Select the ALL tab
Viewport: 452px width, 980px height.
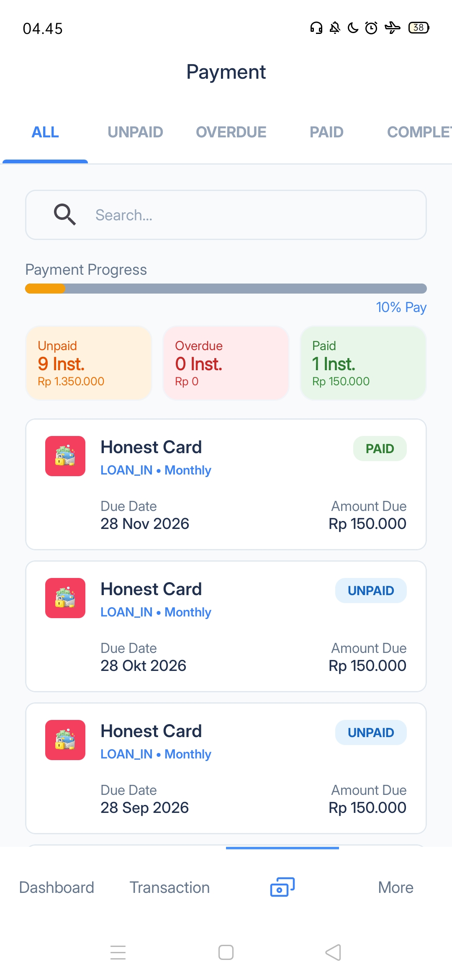45,132
